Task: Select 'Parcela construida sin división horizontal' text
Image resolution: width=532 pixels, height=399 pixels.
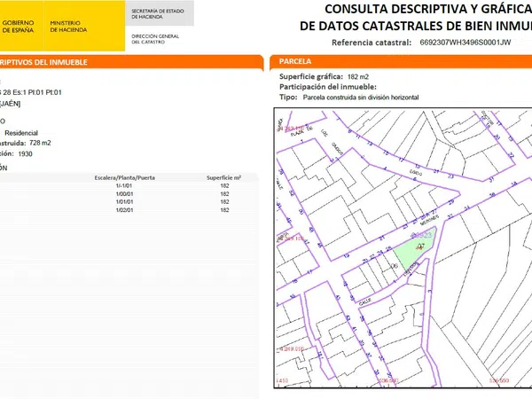Action: pyautogui.click(x=361, y=98)
